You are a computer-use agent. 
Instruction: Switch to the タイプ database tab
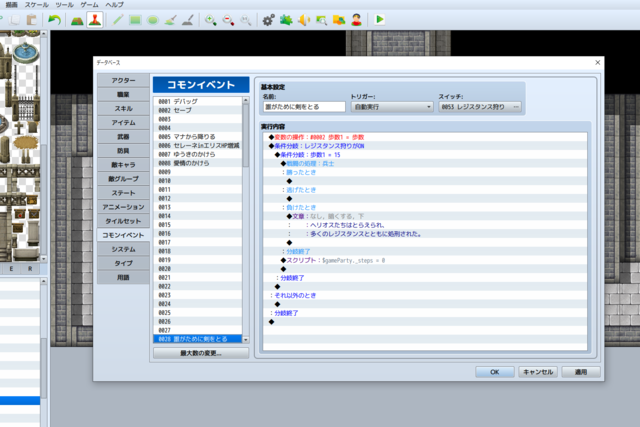pos(123,263)
